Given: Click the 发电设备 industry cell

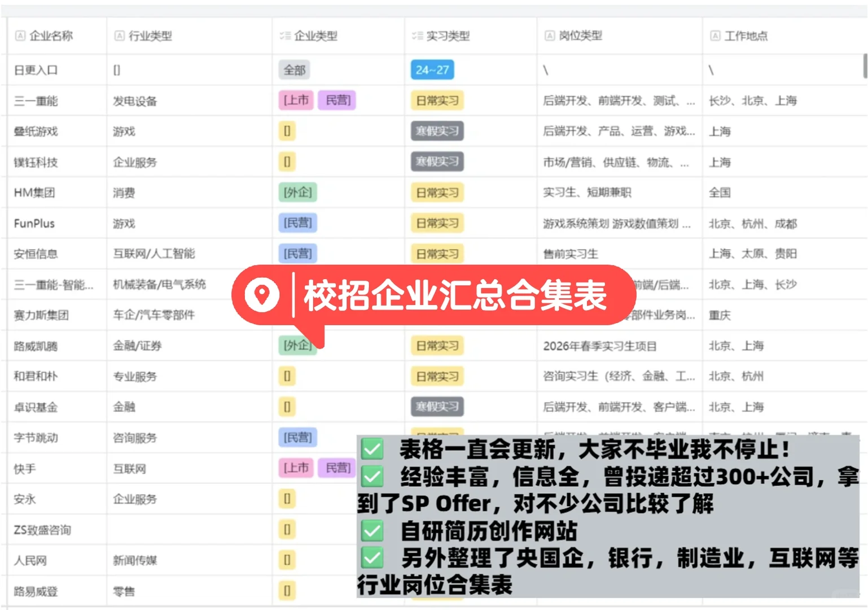Looking at the screenshot, I should (x=189, y=101).
